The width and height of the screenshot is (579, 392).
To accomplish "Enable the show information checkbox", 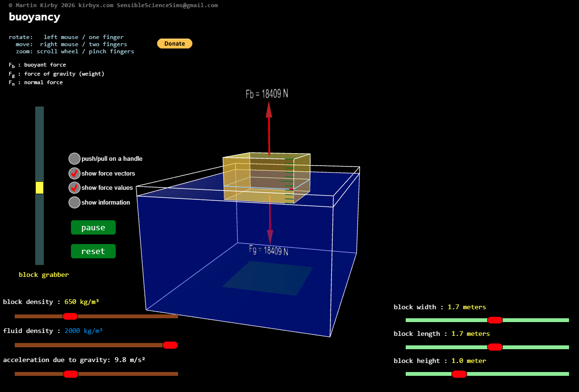I will [74, 202].
